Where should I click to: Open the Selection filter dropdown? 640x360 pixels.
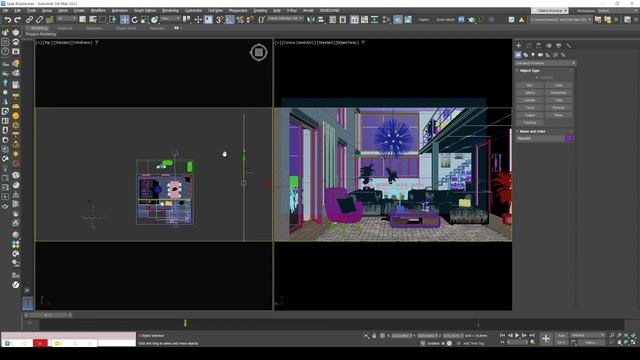[x=67, y=19]
